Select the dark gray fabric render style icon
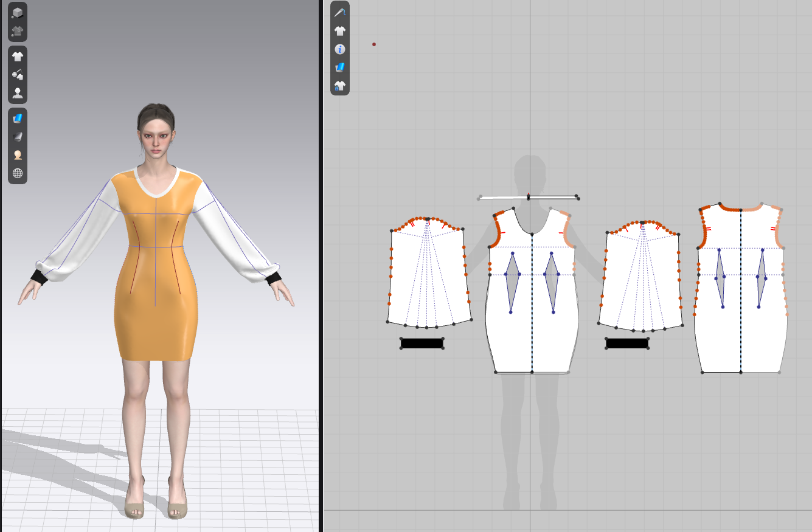The image size is (812, 532). tap(18, 136)
